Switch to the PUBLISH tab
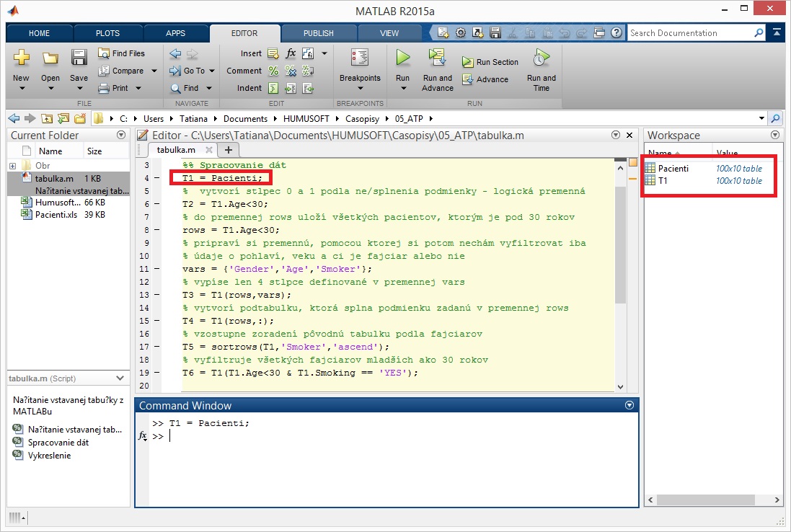 (x=318, y=33)
